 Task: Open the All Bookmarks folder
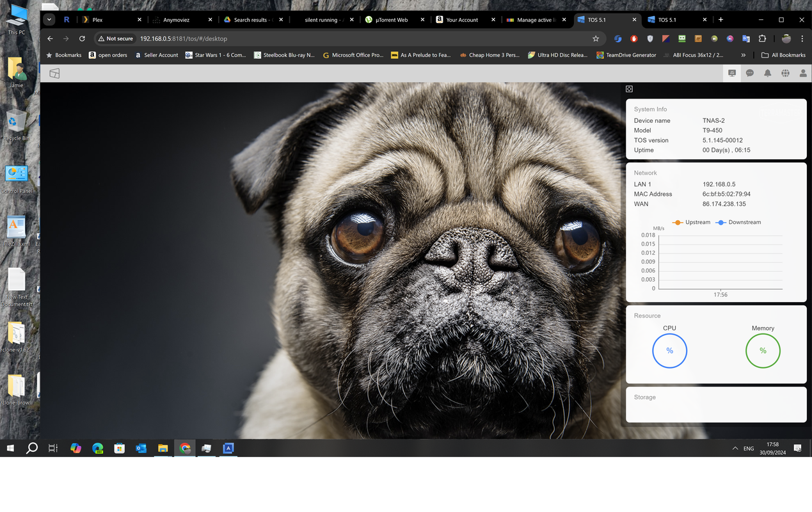(783, 55)
